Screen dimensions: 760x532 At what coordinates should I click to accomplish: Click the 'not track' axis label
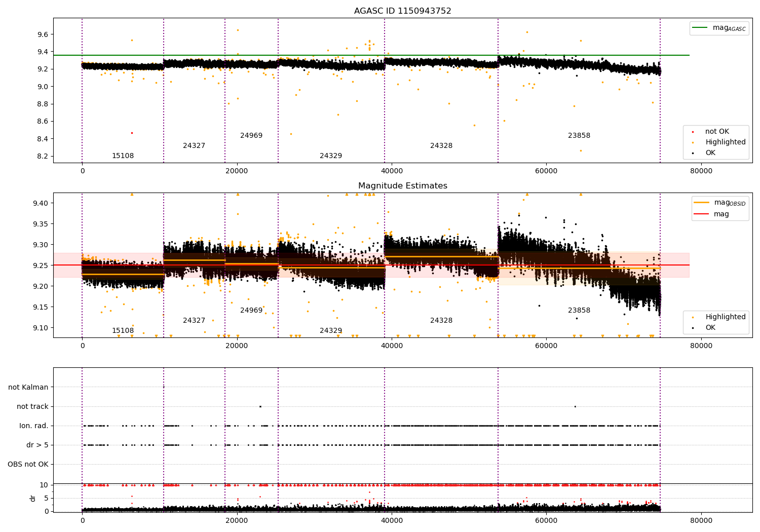32,407
